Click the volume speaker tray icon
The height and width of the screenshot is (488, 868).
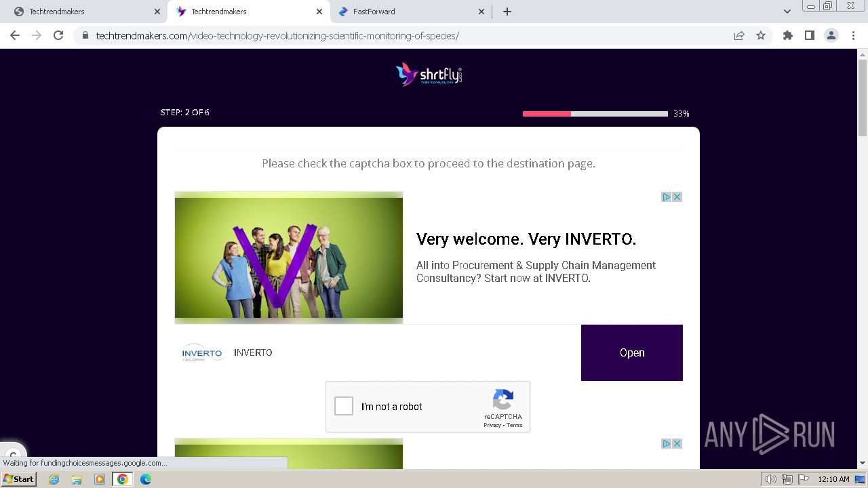pyautogui.click(x=770, y=479)
